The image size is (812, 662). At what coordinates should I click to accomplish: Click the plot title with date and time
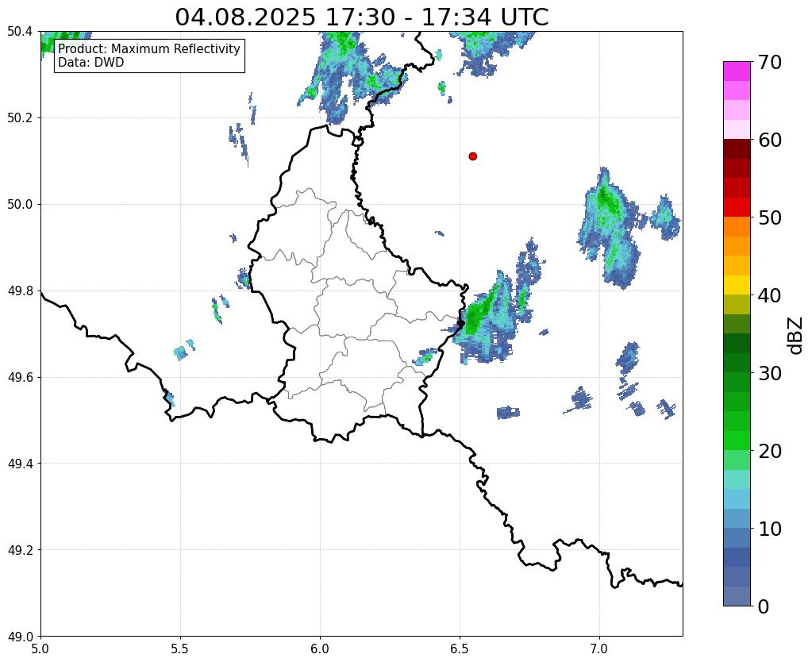pos(361,17)
